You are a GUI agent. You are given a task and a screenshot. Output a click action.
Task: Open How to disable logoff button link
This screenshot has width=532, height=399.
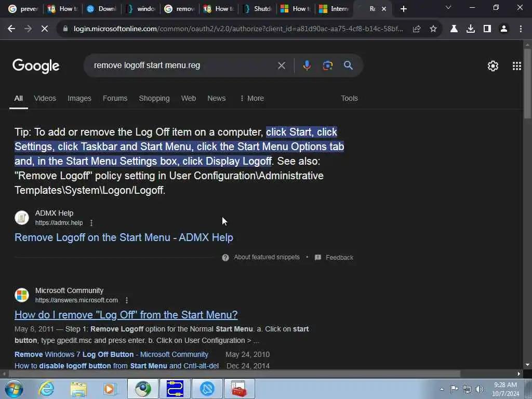[x=116, y=366]
